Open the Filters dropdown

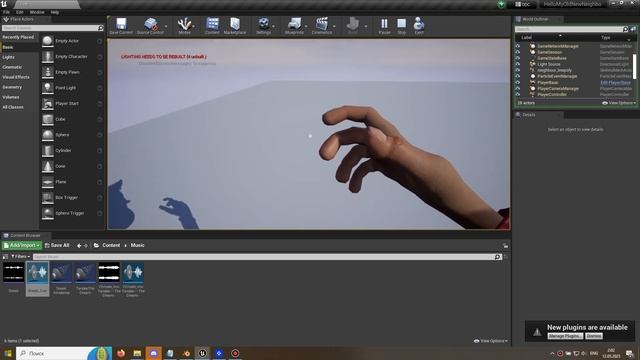click(x=20, y=257)
